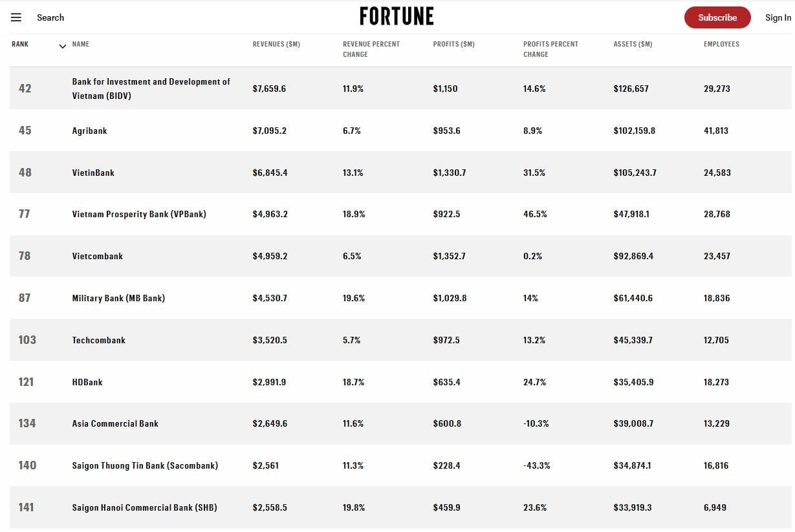Select the HDBank company name
795x532 pixels.
87,382
